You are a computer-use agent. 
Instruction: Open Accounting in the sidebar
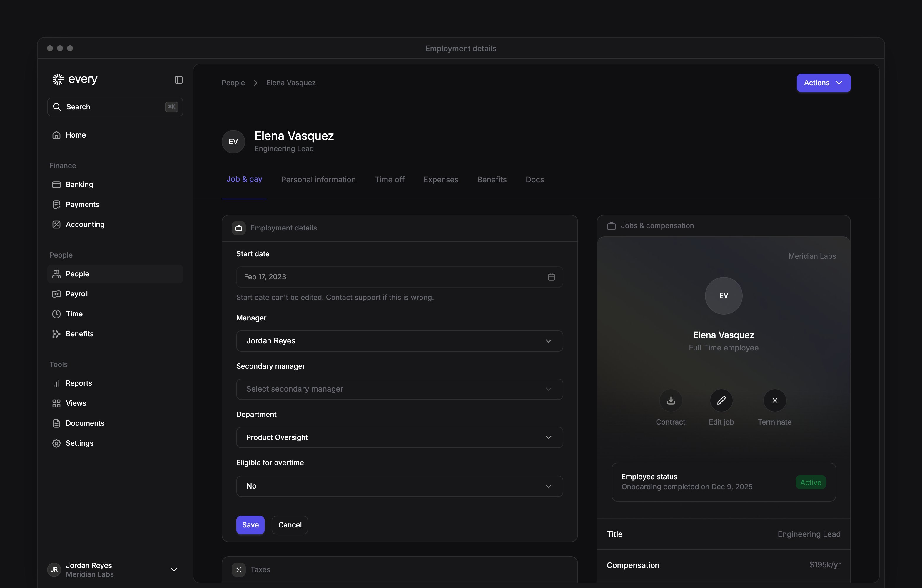pyautogui.click(x=115, y=224)
